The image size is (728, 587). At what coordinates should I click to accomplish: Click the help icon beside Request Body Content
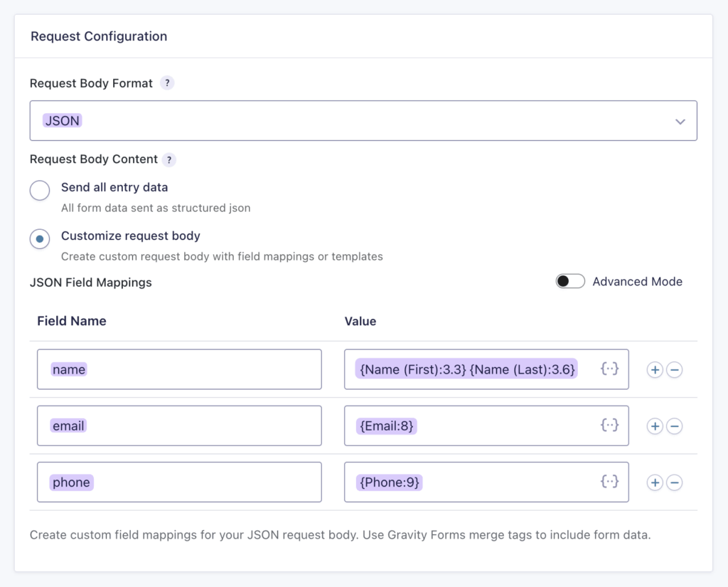[x=168, y=159]
